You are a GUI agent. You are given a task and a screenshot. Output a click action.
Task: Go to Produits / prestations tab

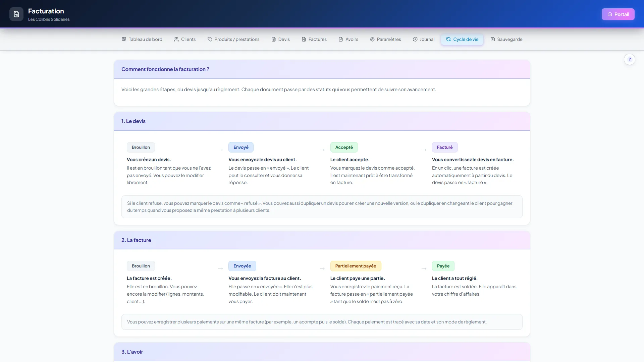coord(233,39)
